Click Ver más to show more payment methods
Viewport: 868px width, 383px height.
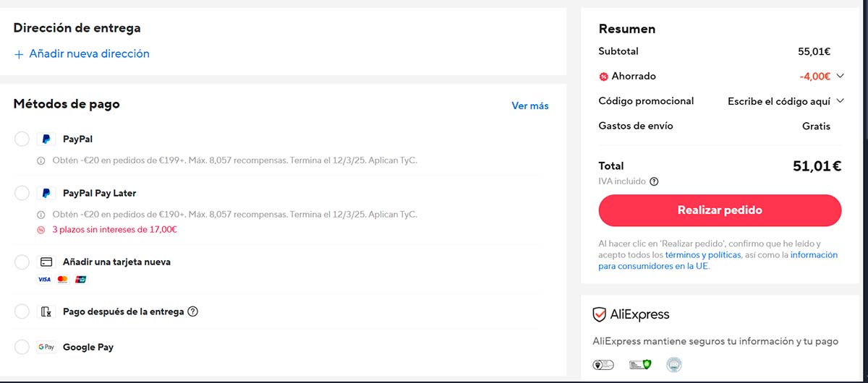(x=529, y=106)
